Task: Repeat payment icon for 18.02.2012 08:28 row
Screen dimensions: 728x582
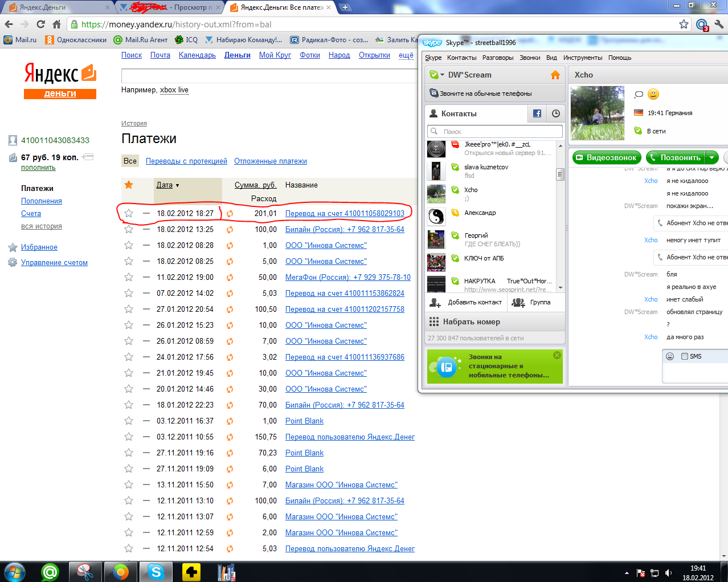Action: point(230,246)
